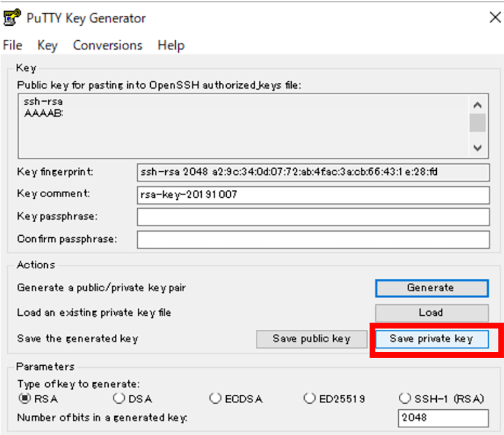Select the ECDSA key type
Screen dimensions: 504x435
[236, 399]
